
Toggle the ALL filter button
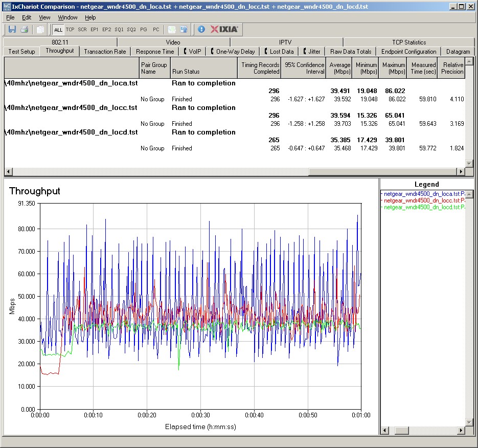[x=58, y=30]
